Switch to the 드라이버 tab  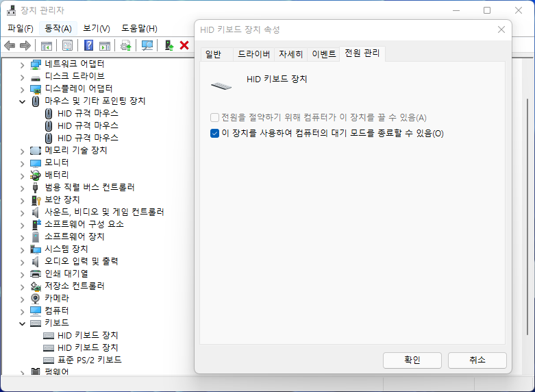click(x=254, y=54)
